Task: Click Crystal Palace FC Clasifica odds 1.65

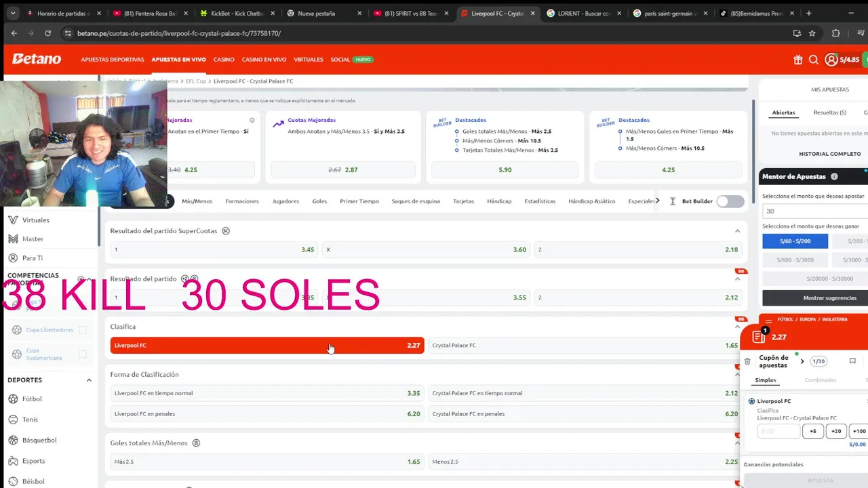Action: click(x=585, y=346)
